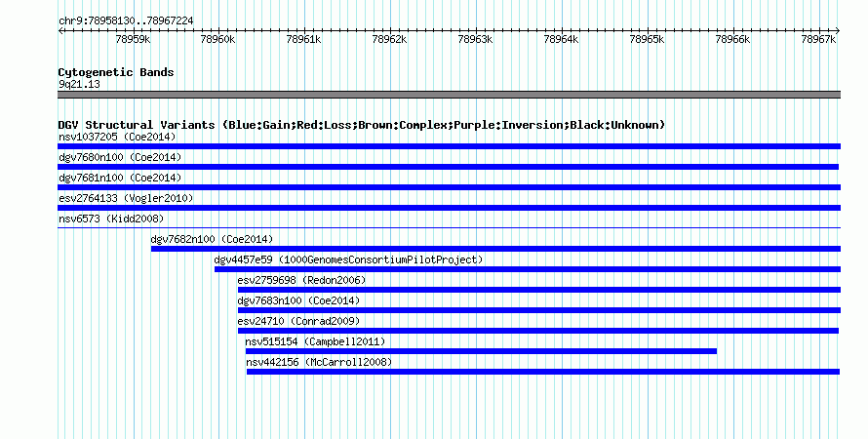The height and width of the screenshot is (439, 868).
Task: Click the 78962k ruler position
Action: [x=390, y=39]
